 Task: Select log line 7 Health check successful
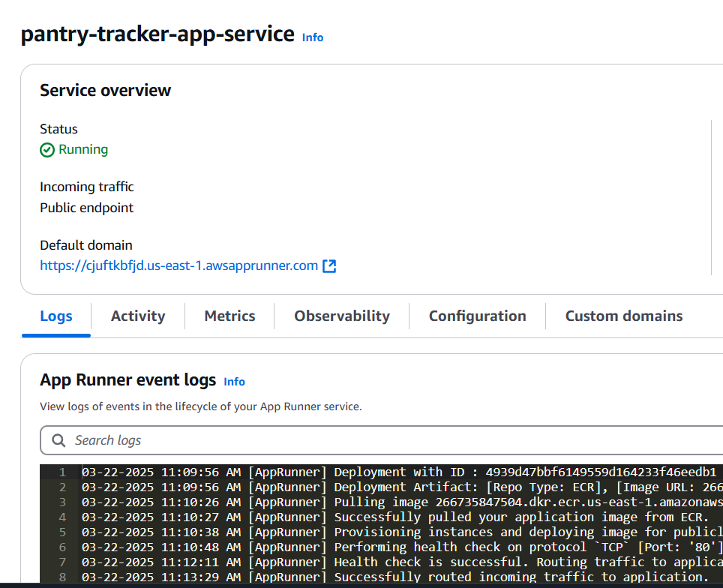coord(402,562)
